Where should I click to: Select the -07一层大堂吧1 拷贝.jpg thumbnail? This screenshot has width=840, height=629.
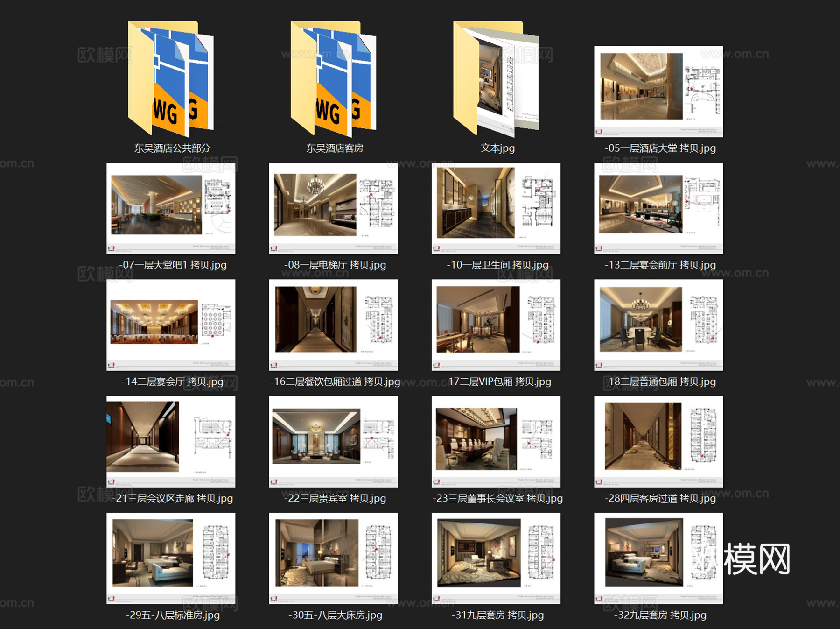coord(171,208)
